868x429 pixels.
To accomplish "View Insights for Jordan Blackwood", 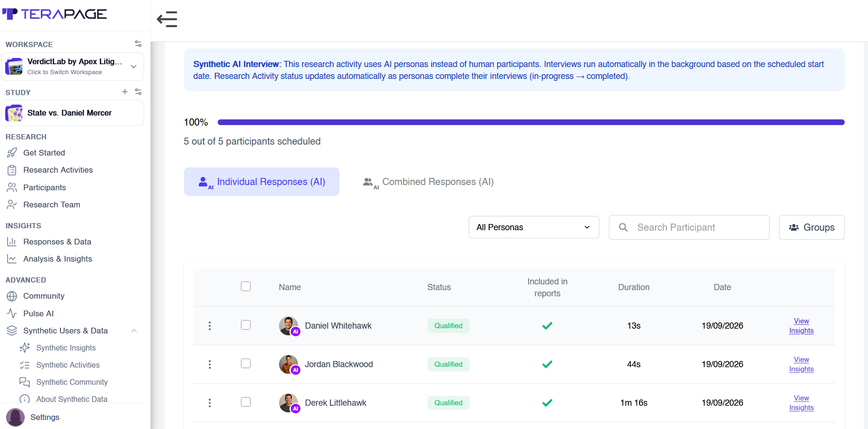I will [801, 364].
